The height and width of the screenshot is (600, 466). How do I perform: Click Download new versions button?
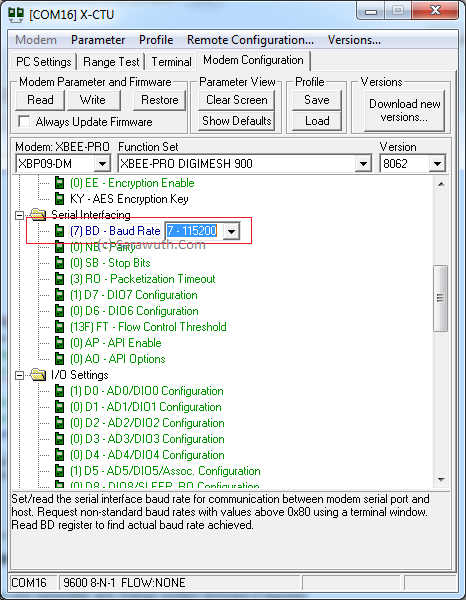pyautogui.click(x=405, y=111)
